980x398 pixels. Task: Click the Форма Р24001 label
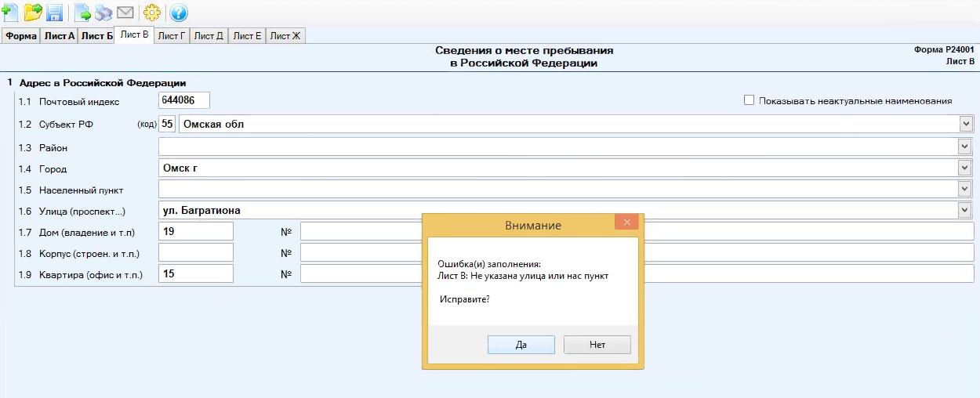(x=944, y=49)
